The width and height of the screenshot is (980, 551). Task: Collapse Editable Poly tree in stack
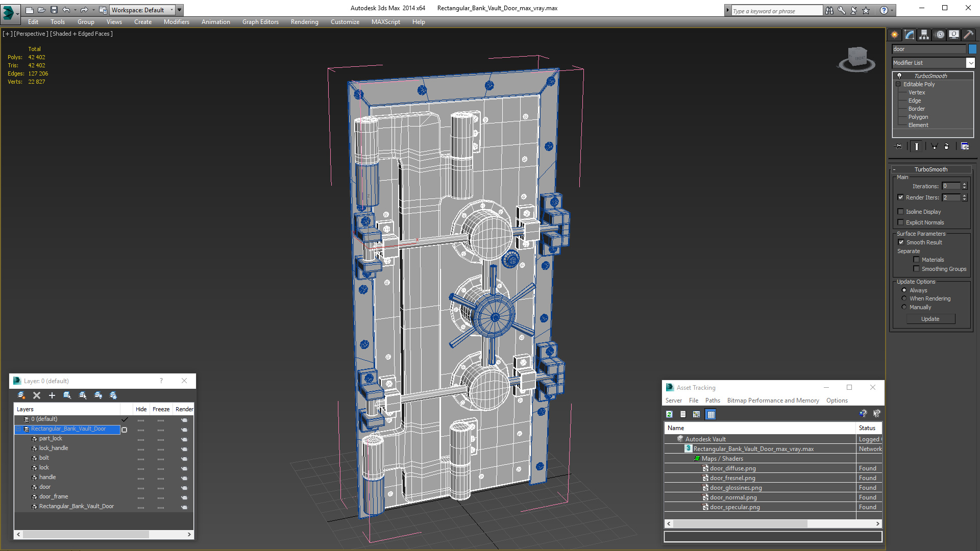coord(898,84)
